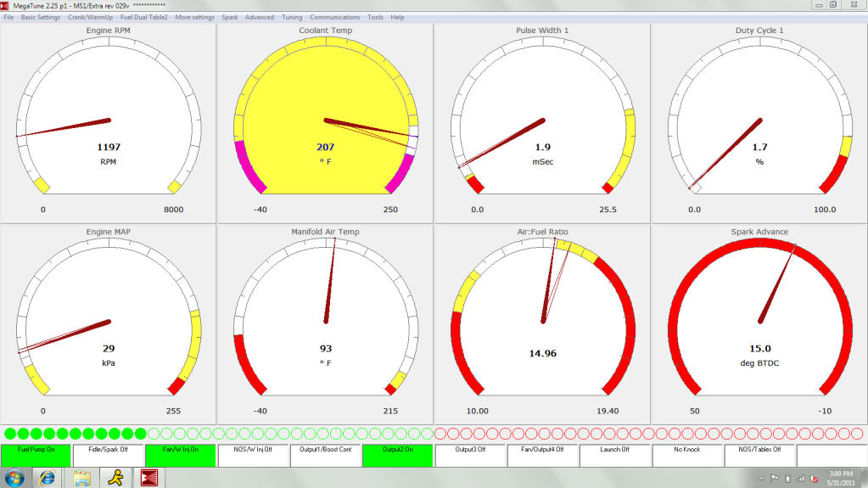Screen dimensions: 868x488
Task: Click the Spark Advance gauge
Action: 759,324
